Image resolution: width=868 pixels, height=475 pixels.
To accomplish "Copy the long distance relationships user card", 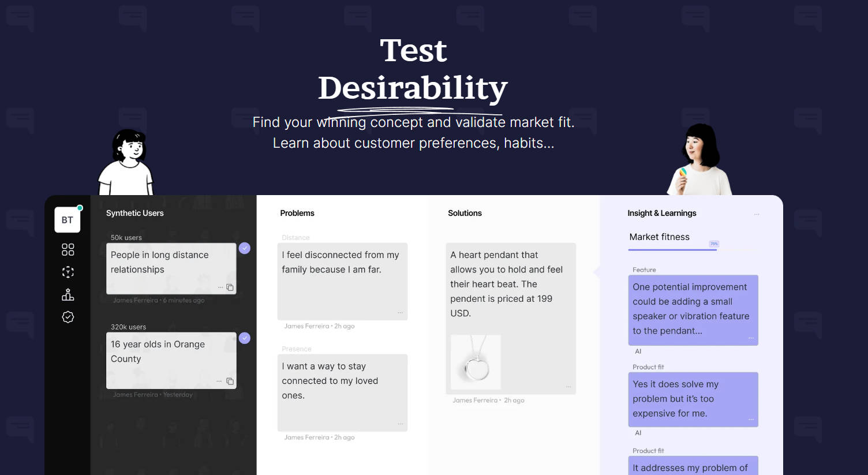I will [x=230, y=287].
